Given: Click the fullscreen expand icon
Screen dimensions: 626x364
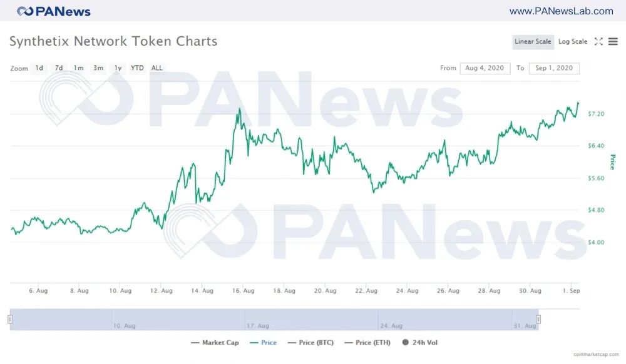Looking at the screenshot, I should coord(598,42).
